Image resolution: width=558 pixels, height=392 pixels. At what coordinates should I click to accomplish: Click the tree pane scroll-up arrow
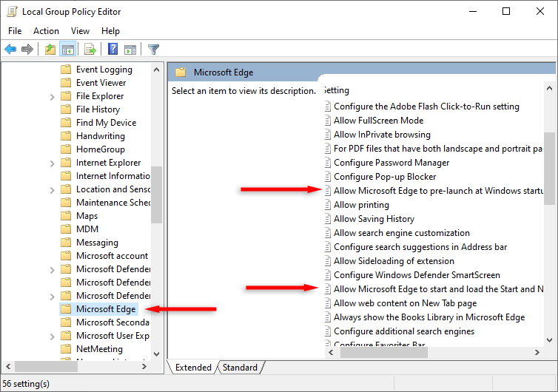pyautogui.click(x=156, y=70)
